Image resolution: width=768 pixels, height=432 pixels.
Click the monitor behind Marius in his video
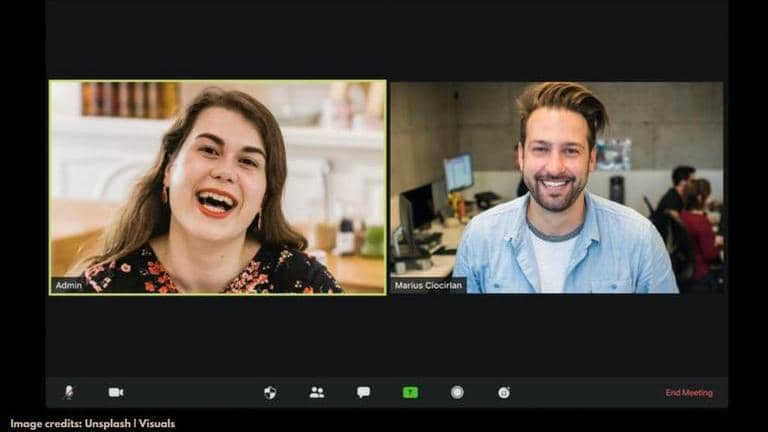(x=458, y=172)
